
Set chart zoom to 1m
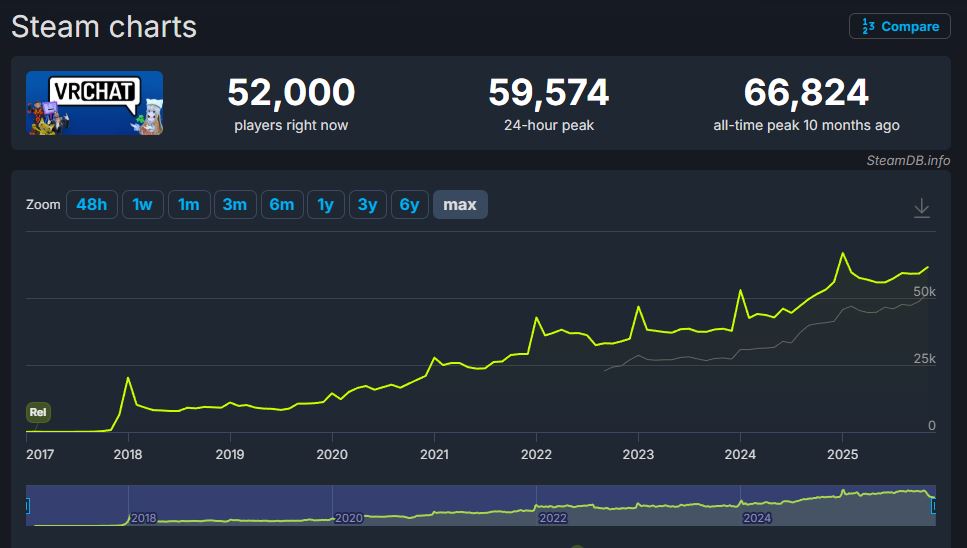[x=189, y=205]
